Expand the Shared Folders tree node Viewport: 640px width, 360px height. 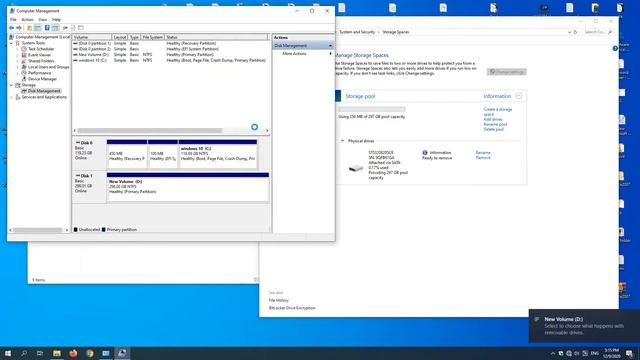pos(18,61)
